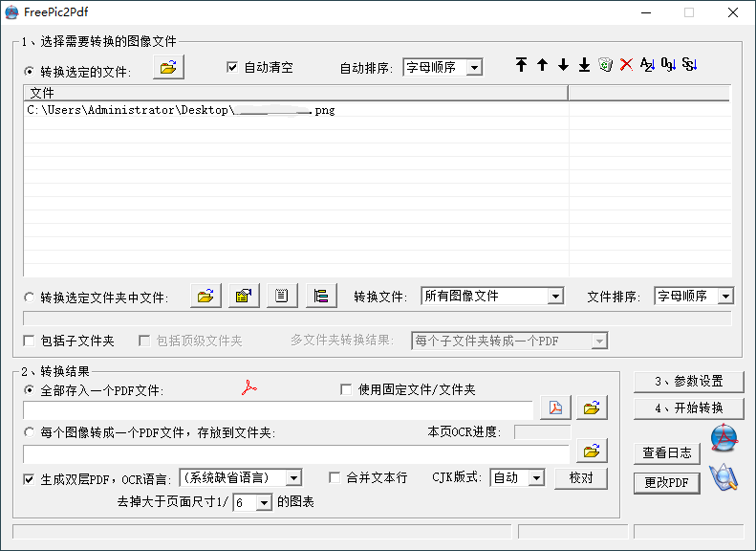Click the 3、参数设置 button
Screen dimensions: 756x551
[x=688, y=381]
